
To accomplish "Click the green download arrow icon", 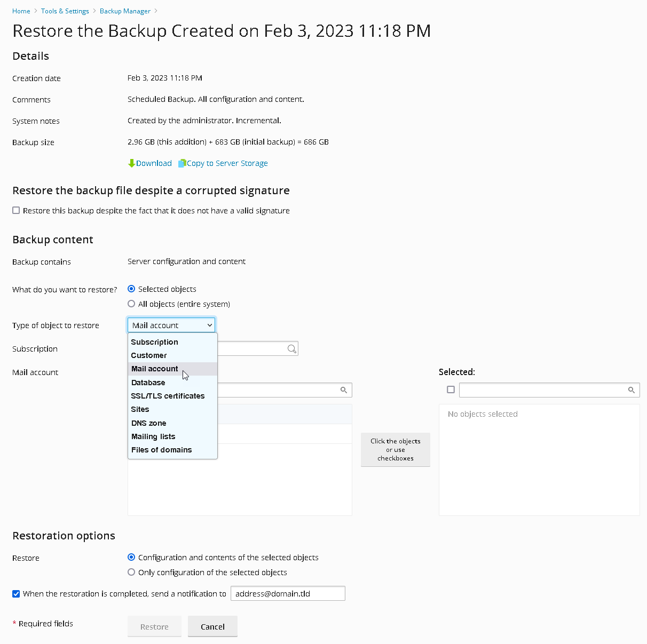I will pyautogui.click(x=132, y=163).
